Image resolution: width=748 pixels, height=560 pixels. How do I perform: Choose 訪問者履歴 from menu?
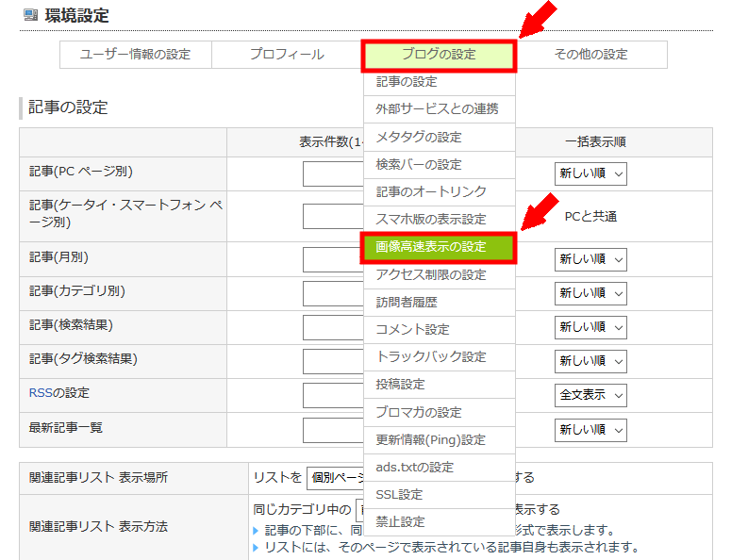pyautogui.click(x=440, y=303)
